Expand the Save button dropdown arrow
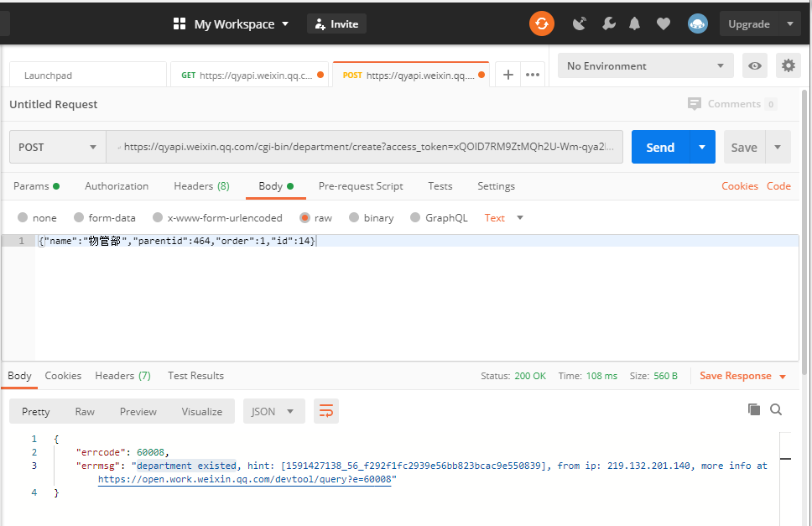Viewport: 812px width, 526px height. click(x=778, y=147)
